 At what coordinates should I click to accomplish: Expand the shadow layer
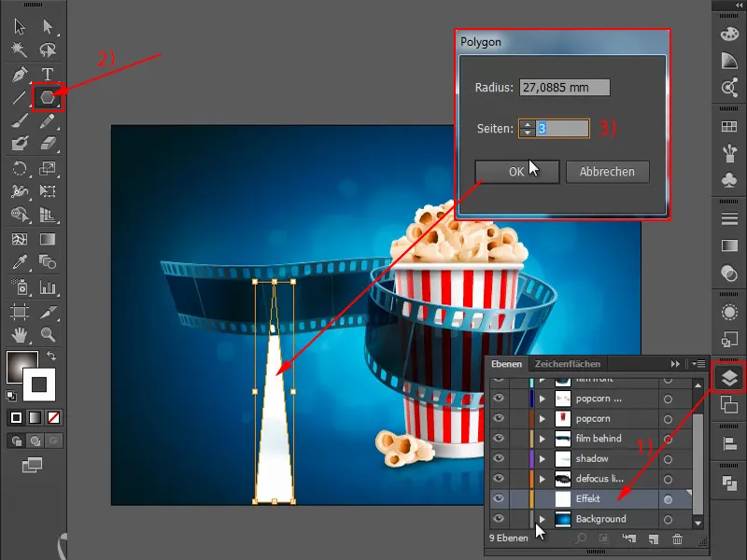click(x=543, y=458)
